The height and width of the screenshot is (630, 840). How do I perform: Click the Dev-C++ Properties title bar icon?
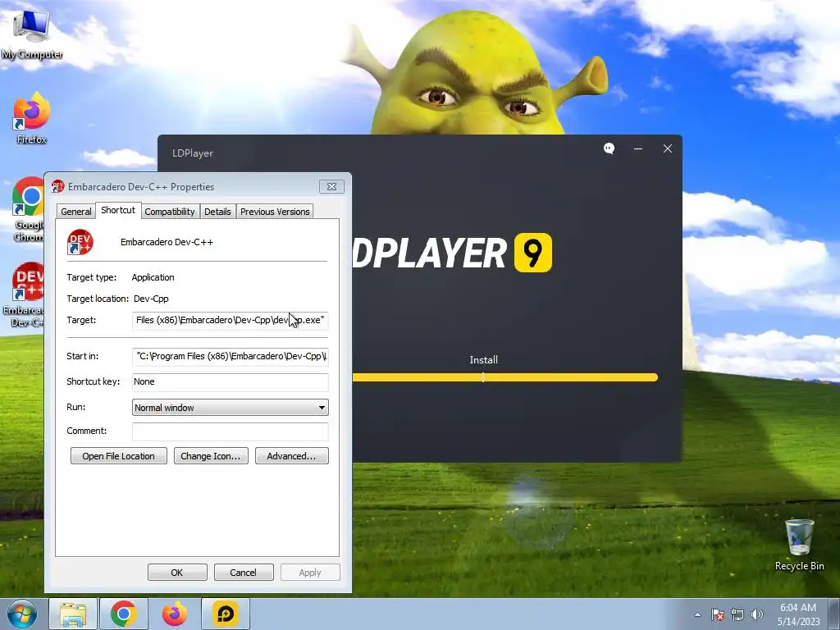[x=58, y=186]
